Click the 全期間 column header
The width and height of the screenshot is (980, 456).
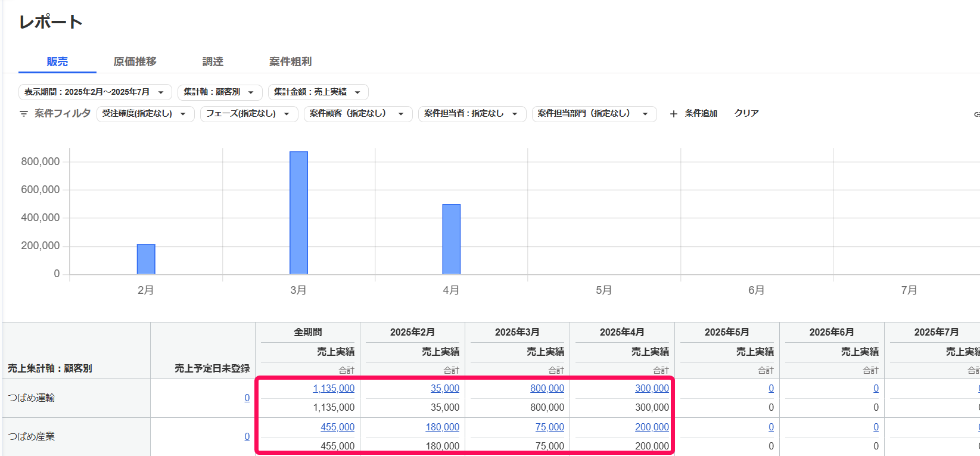pyautogui.click(x=308, y=332)
